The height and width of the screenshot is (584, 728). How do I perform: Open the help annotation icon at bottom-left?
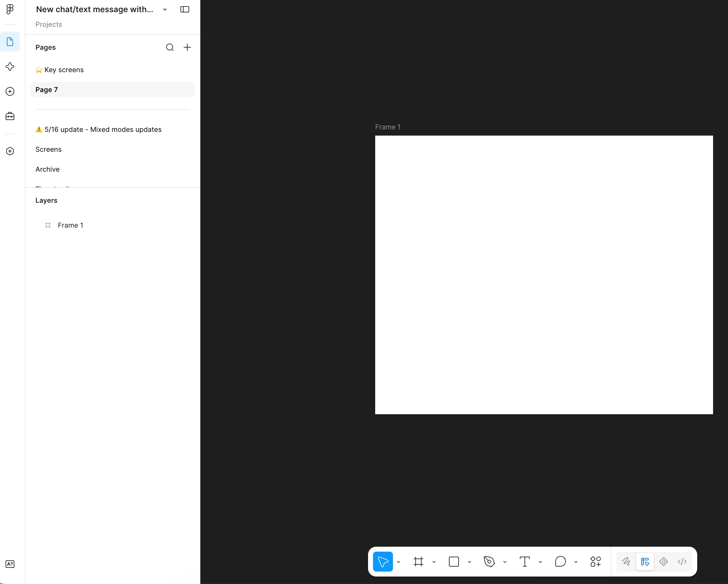(10, 564)
